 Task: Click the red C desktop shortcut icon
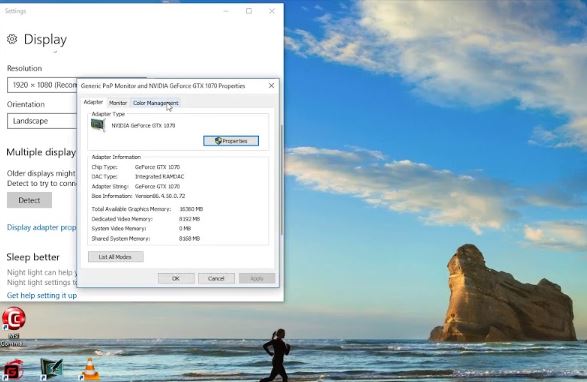tap(14, 319)
